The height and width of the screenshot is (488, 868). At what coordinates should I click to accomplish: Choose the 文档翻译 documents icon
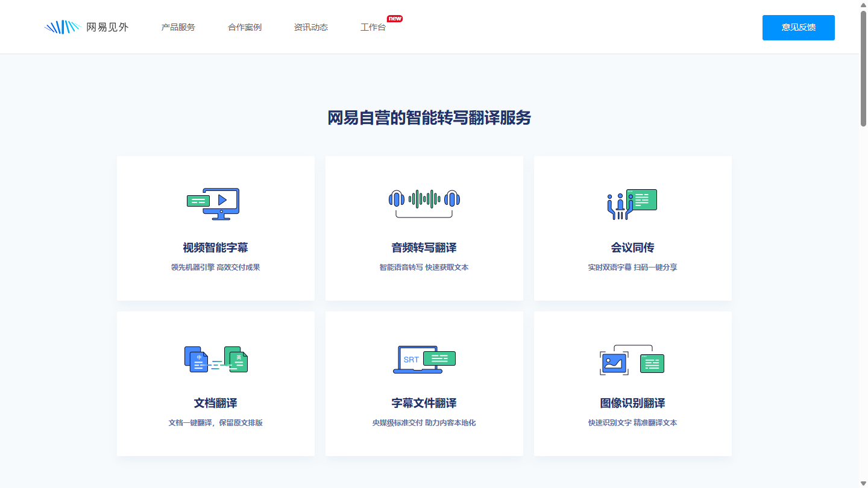216,359
